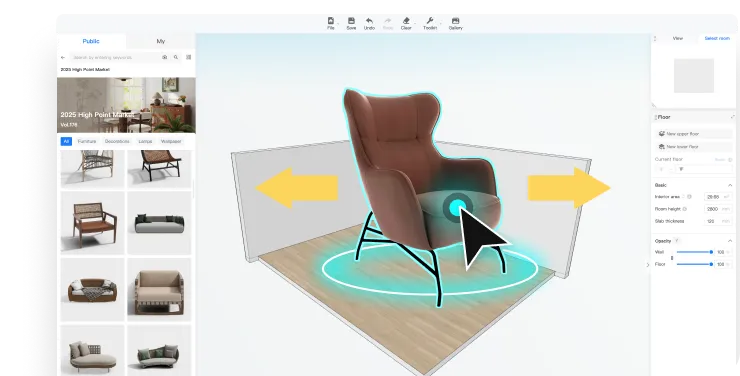Click the Slab thickness value field
This screenshot has width=740, height=376.
click(717, 221)
